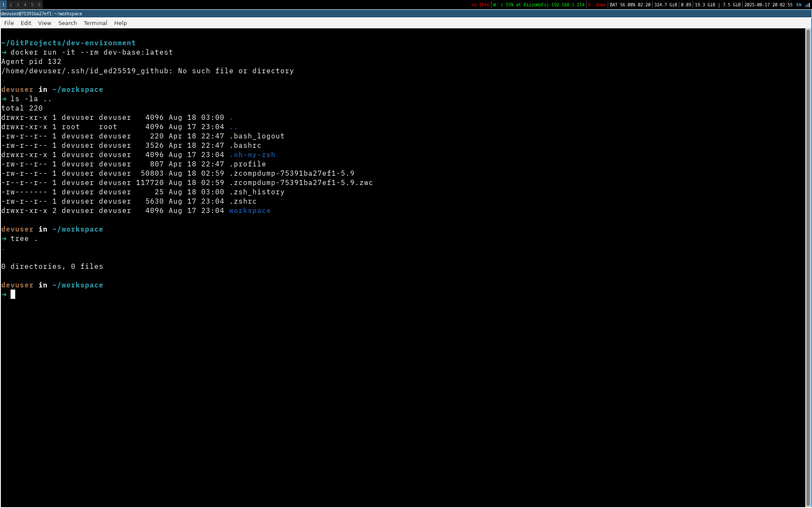Click the terminal window title bar
The image size is (812, 508).
point(405,14)
